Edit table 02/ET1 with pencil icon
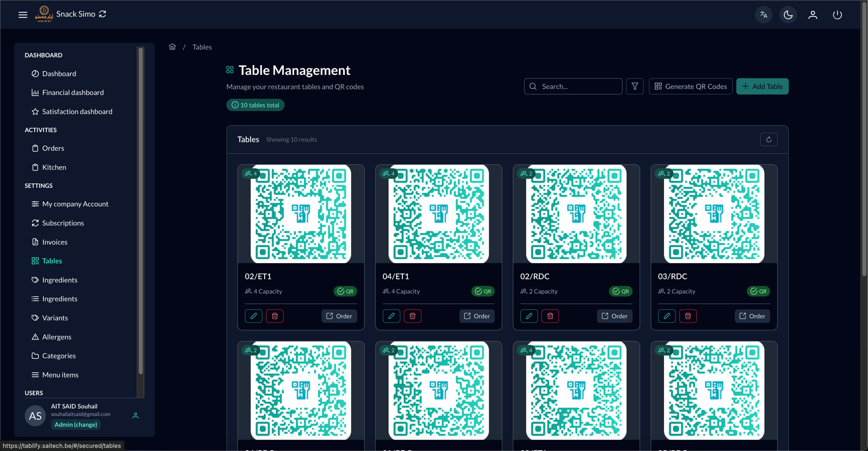868x451 pixels. [254, 316]
